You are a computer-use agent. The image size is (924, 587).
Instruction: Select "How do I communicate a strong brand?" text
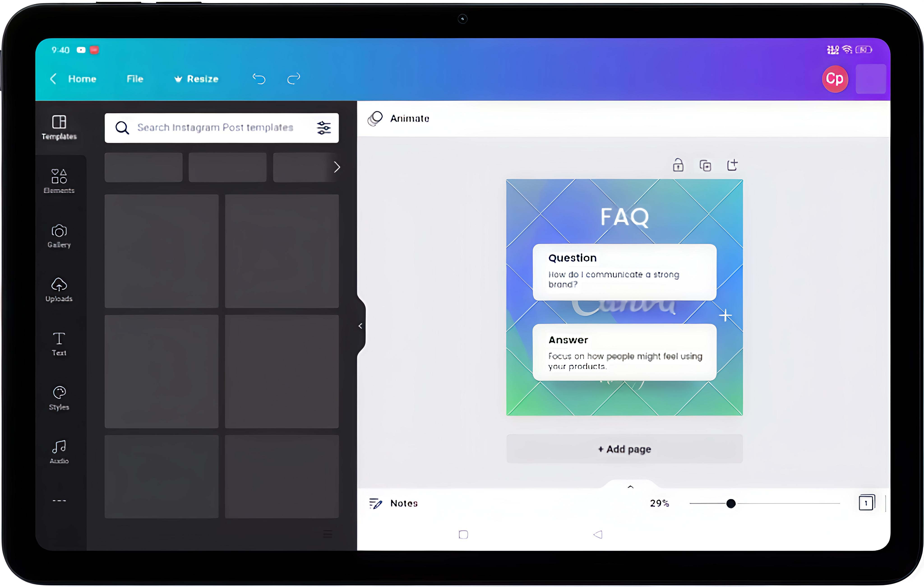(614, 280)
